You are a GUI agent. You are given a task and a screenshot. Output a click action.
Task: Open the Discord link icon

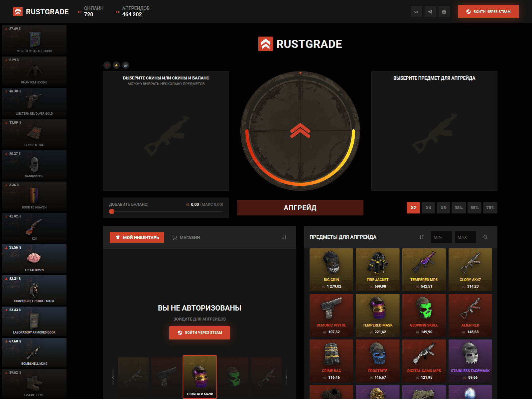click(x=444, y=12)
